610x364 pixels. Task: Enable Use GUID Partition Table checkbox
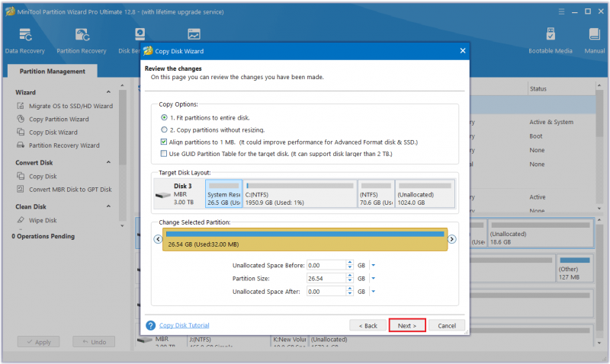point(164,154)
